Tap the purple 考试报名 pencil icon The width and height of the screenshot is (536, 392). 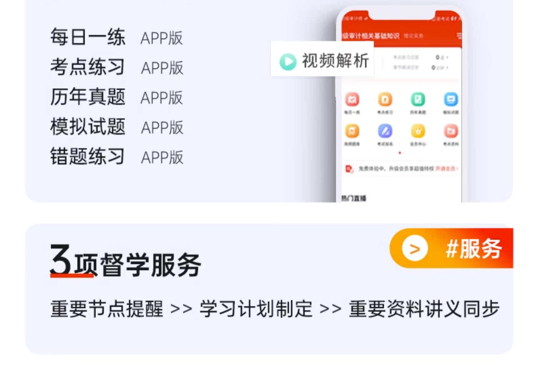385,131
